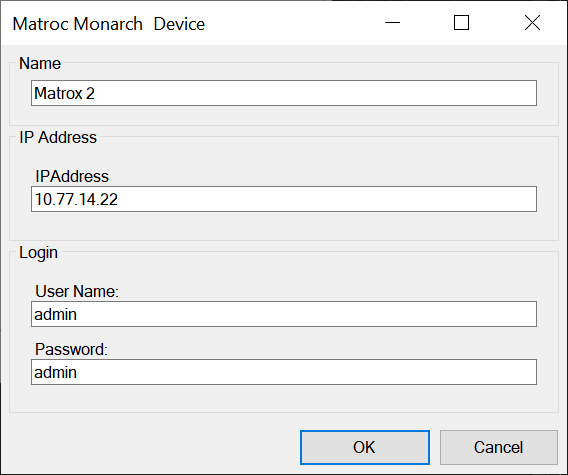Image resolution: width=568 pixels, height=475 pixels.
Task: Click the Login group heading
Action: pyautogui.click(x=38, y=253)
